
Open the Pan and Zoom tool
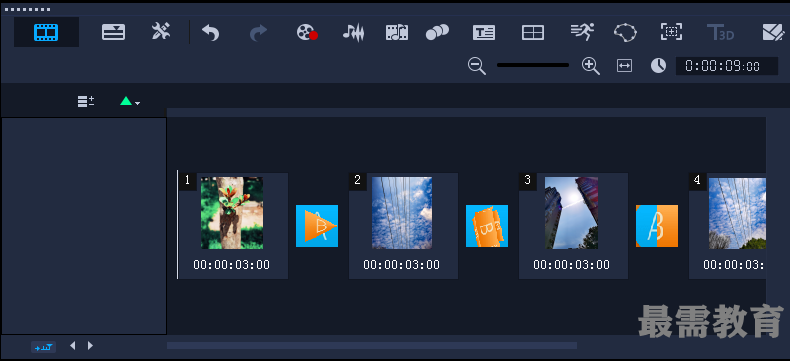click(x=671, y=32)
